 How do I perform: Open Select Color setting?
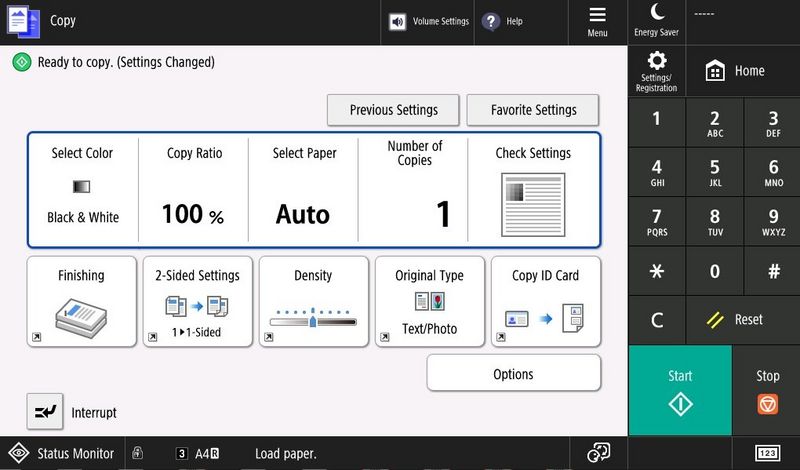82,189
